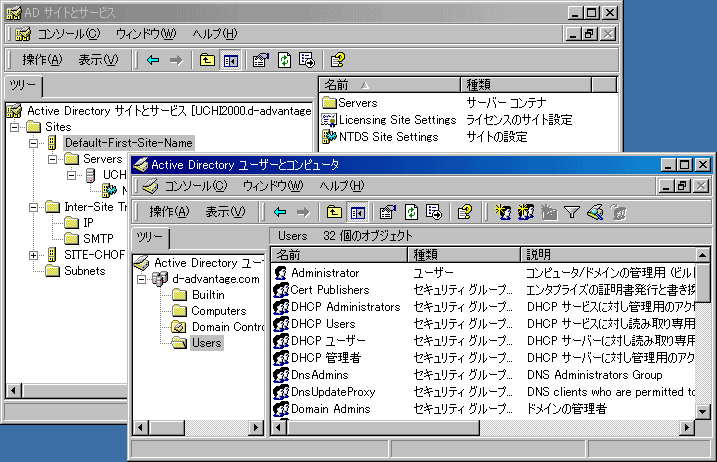The height and width of the screenshot is (462, 717).
Task: Click scroll up arrow of Users list
Action: (703, 255)
